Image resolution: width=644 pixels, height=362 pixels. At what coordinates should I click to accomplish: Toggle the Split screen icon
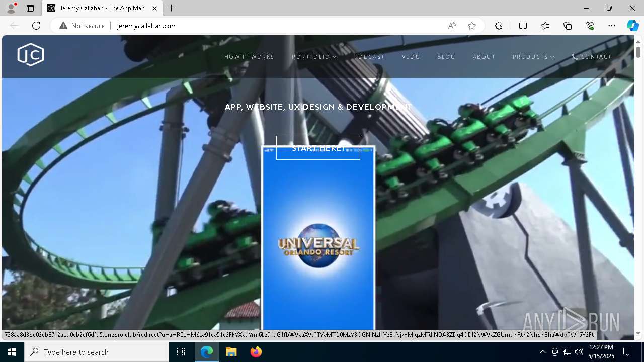tap(523, 26)
